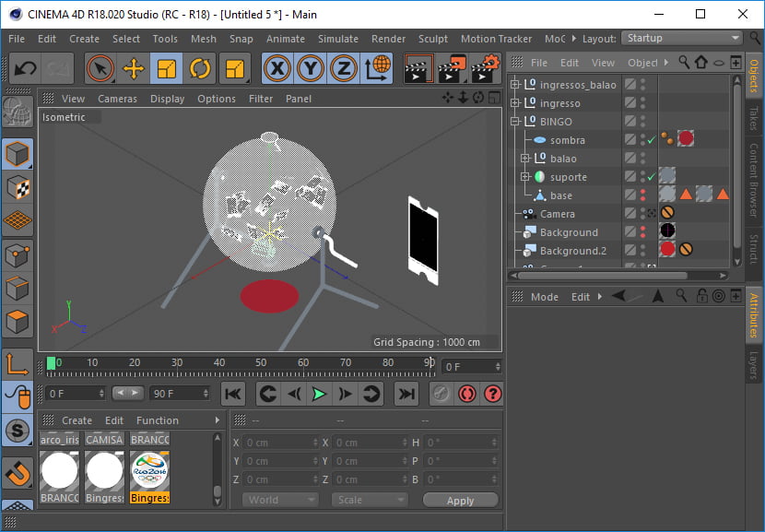The image size is (765, 532).
Task: Open the World coordinate system dropdown
Action: click(279, 500)
